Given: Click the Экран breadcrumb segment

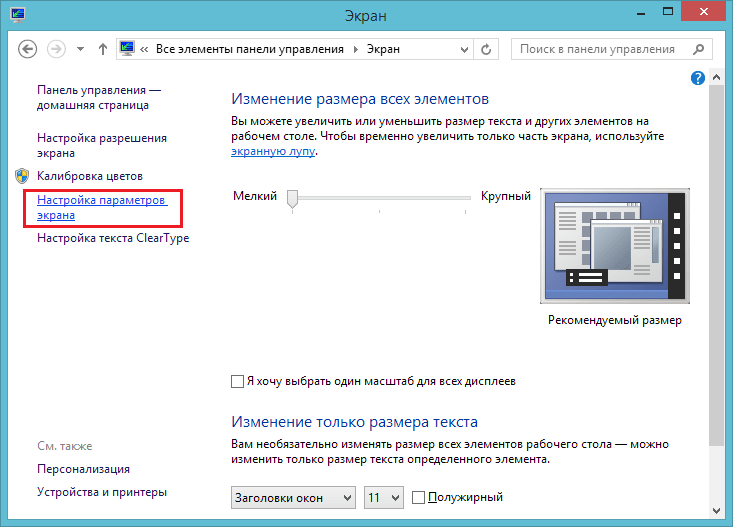Looking at the screenshot, I should [383, 49].
